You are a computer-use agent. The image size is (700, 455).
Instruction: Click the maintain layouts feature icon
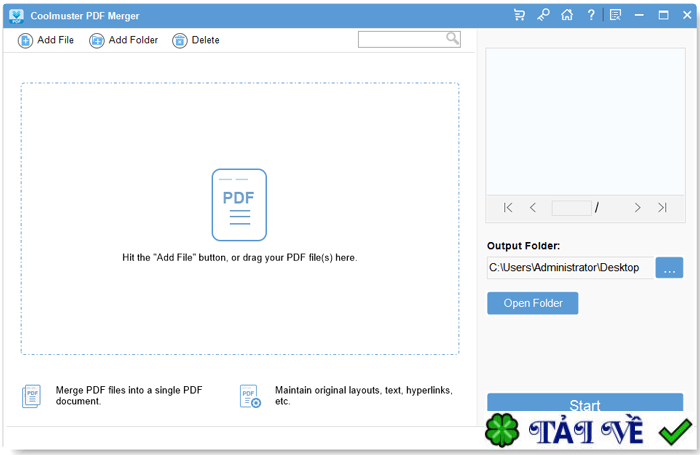pos(250,396)
